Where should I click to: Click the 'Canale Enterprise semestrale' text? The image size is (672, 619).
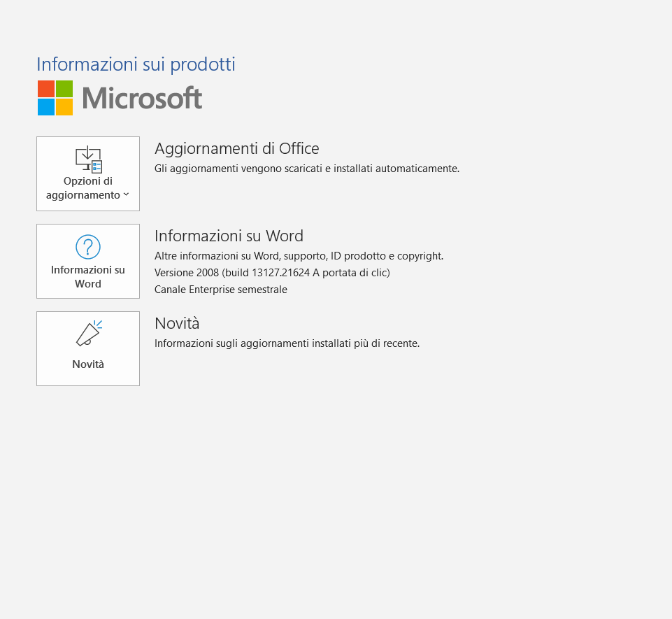[221, 290]
